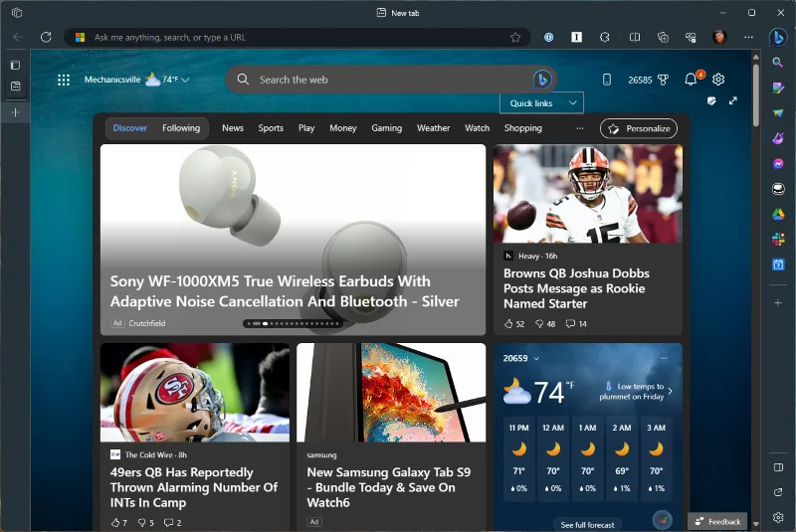Image resolution: width=796 pixels, height=532 pixels.
Task: Open the mobile phone icon
Action: click(x=607, y=80)
